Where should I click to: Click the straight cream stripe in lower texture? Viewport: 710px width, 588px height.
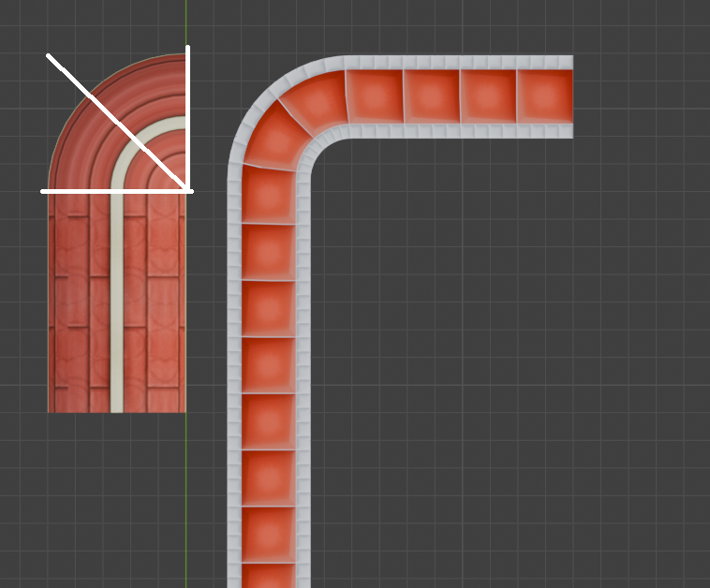[116, 309]
